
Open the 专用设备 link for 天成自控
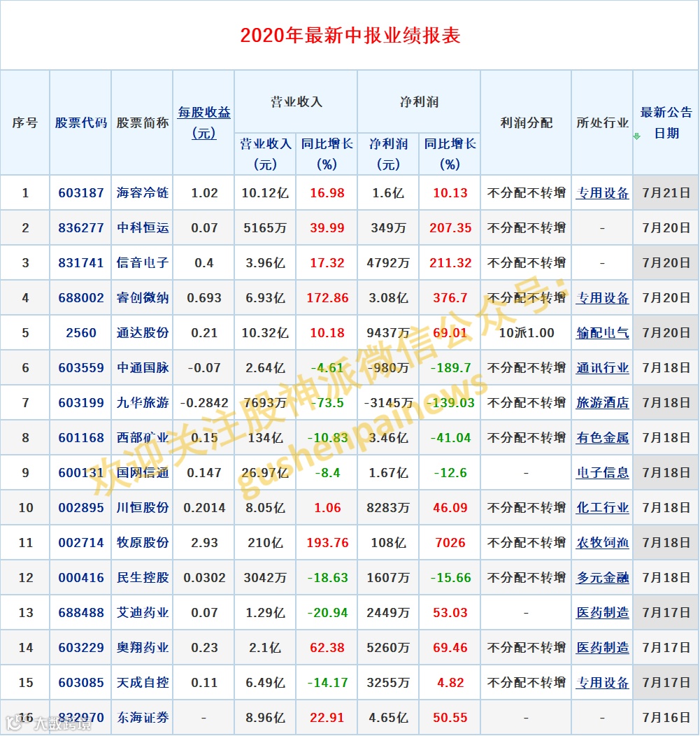point(602,683)
